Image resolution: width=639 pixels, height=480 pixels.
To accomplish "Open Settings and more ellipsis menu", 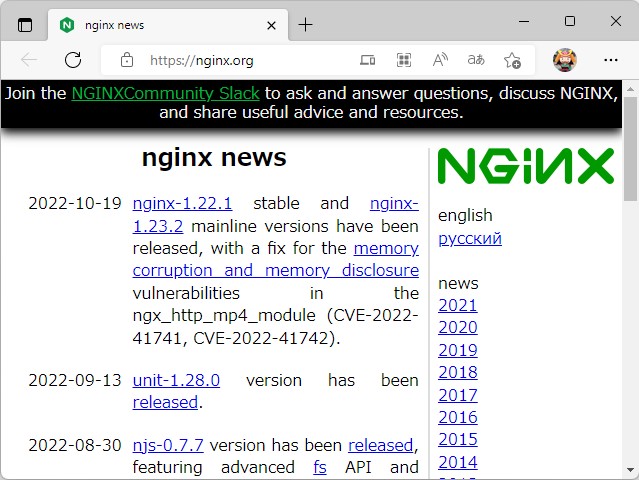I will tap(610, 60).
